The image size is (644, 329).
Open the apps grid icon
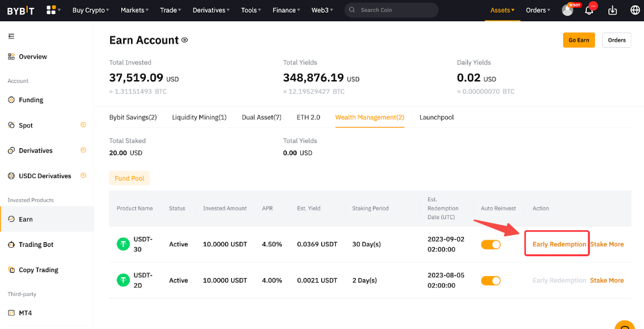(x=51, y=10)
